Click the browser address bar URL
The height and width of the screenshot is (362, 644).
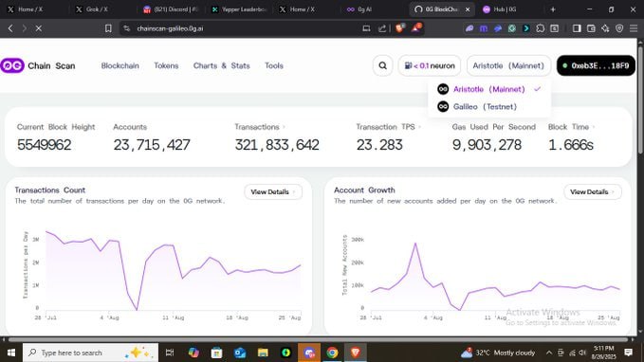pyautogui.click(x=170, y=28)
